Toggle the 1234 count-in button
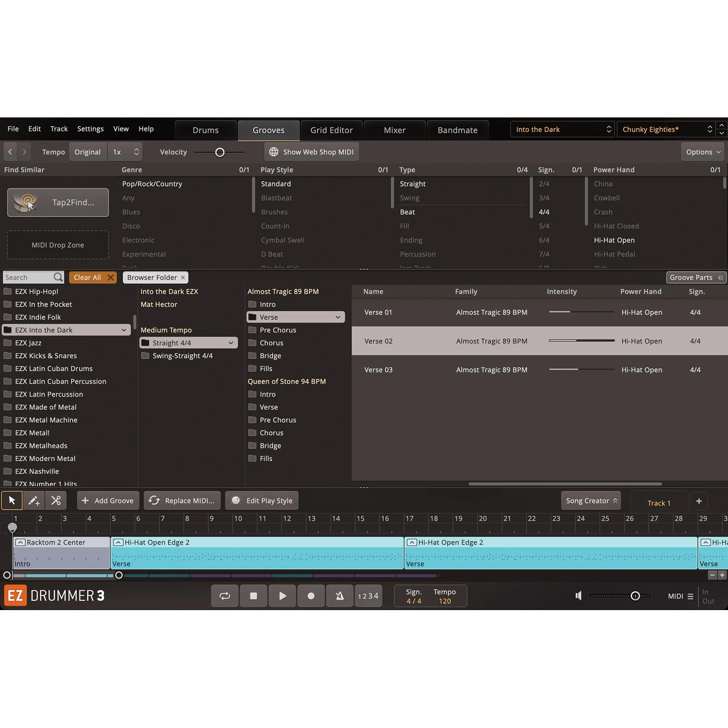Image resolution: width=728 pixels, height=728 pixels. point(368,596)
